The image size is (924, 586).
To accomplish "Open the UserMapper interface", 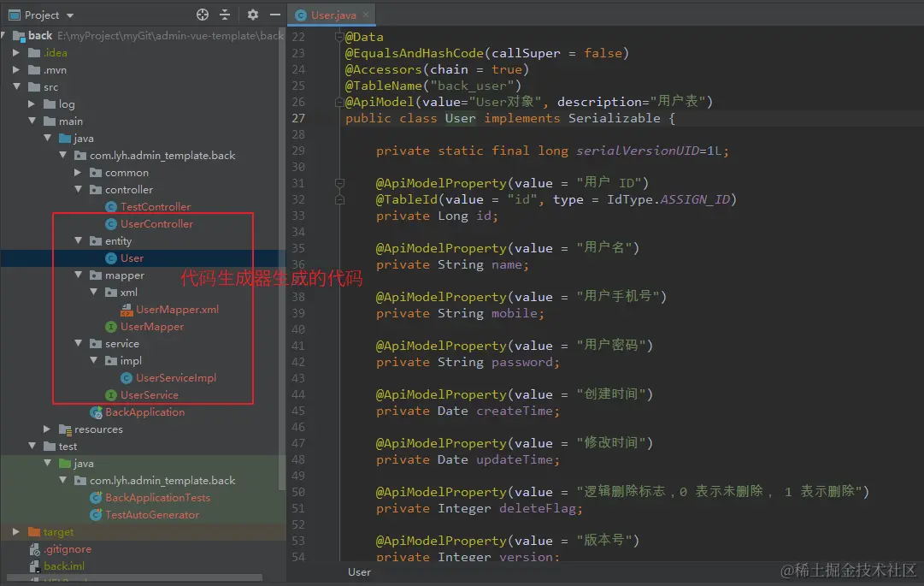I will click(x=152, y=326).
